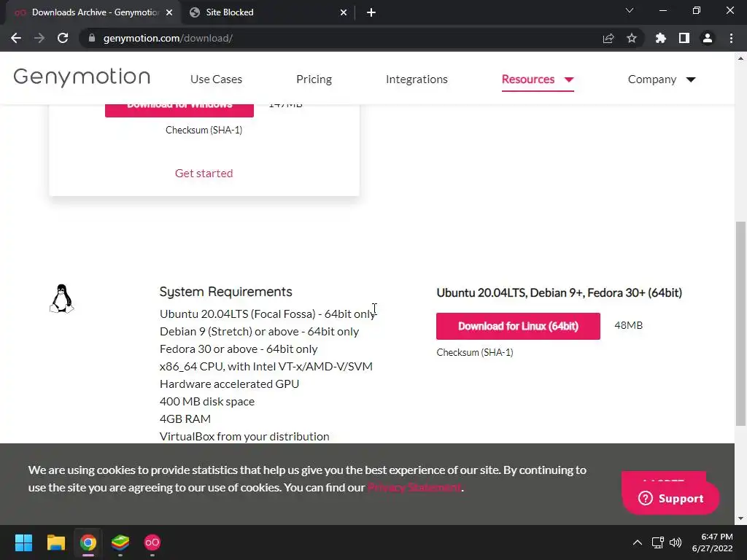Click 'Debian 9 (Stretch) or above' line
747x560 pixels.
click(x=259, y=332)
